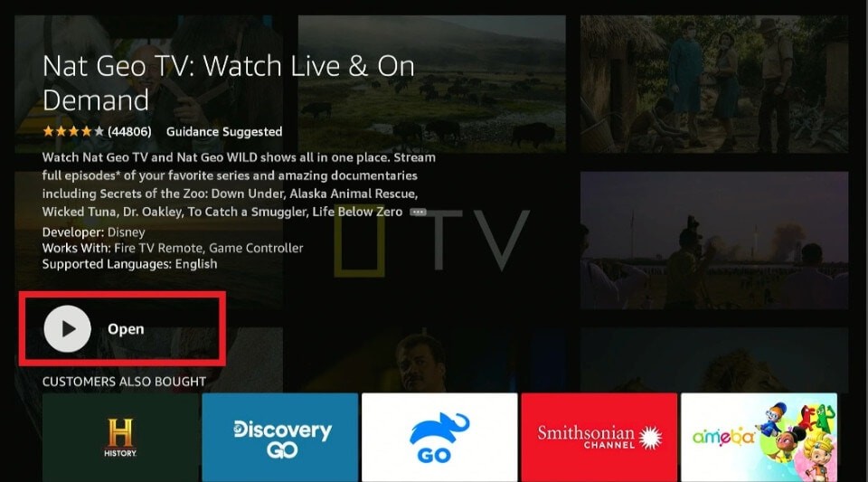Open the rocket launch screenshot thumbnail

714,241
